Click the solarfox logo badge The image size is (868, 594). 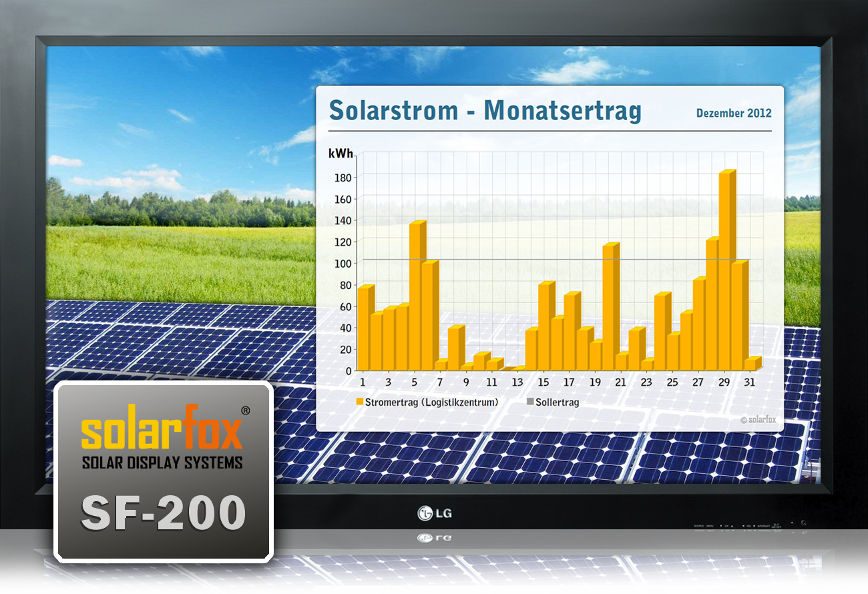click(164, 472)
